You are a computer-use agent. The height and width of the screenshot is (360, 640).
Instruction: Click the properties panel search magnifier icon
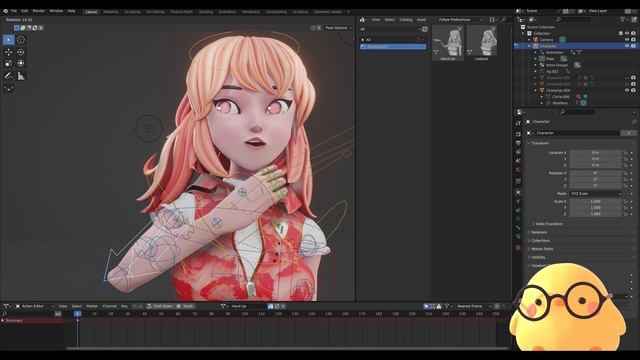(562, 112)
